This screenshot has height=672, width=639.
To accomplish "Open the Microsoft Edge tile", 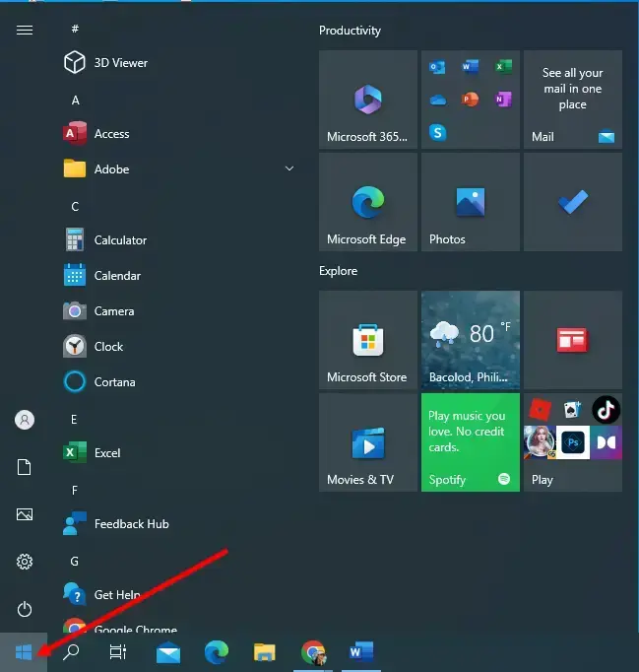I will [x=368, y=202].
